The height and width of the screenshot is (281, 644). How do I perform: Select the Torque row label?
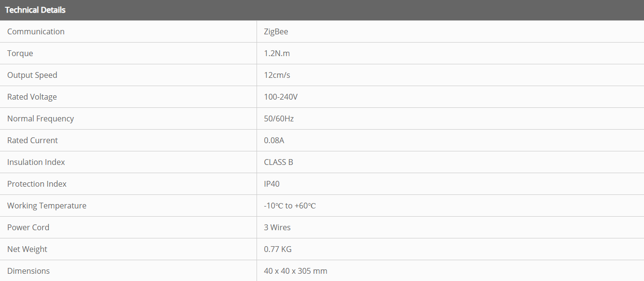point(20,53)
